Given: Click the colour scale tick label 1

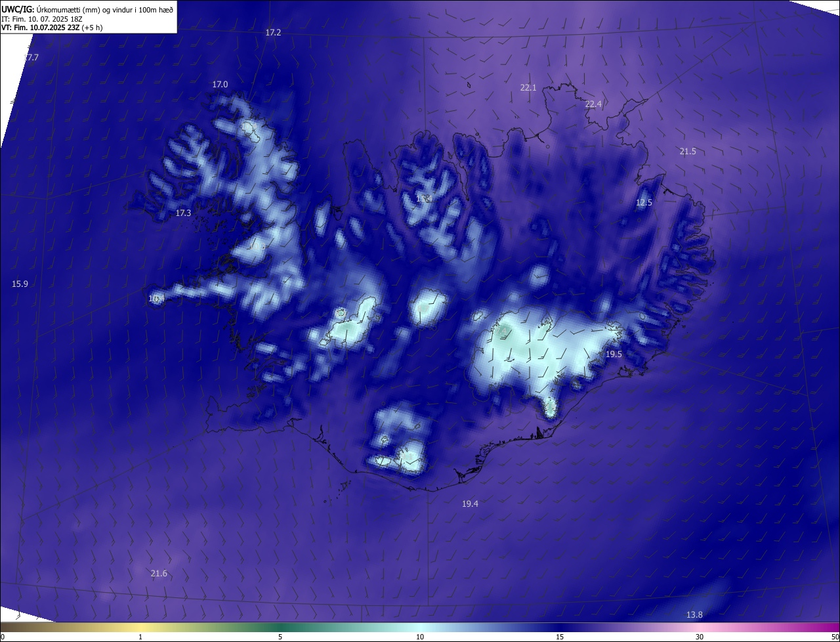Looking at the screenshot, I should coord(140,637).
